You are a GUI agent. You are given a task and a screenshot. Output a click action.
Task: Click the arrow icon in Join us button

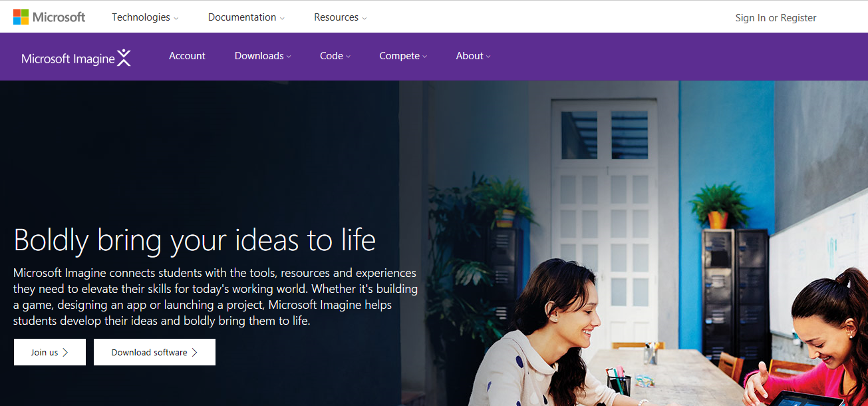pos(65,352)
